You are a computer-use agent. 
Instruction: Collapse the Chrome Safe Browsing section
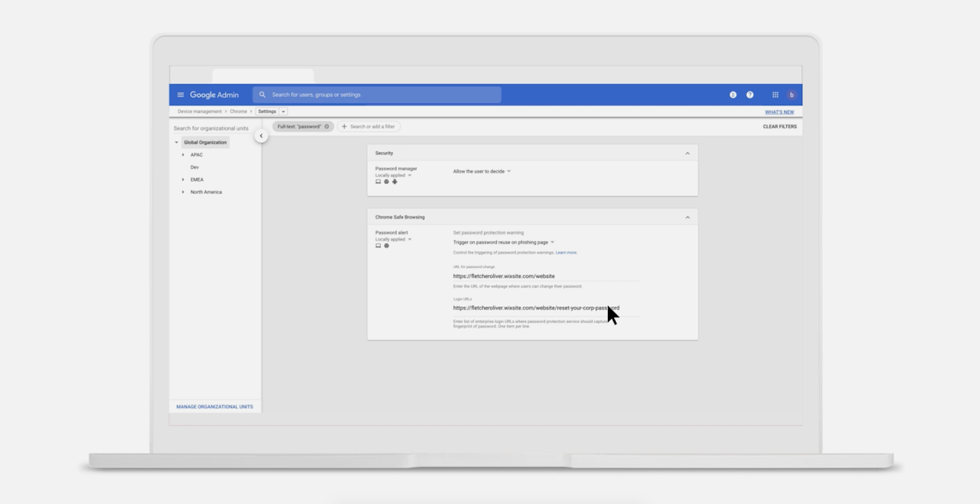(x=687, y=217)
